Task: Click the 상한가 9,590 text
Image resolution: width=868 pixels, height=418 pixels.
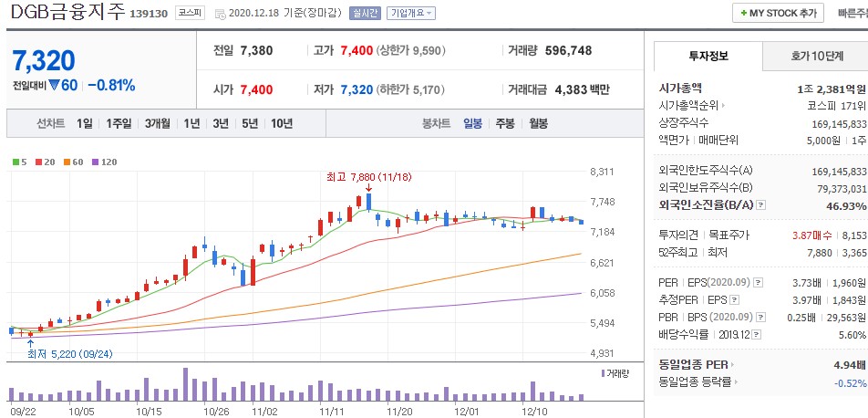Action: 410,50
